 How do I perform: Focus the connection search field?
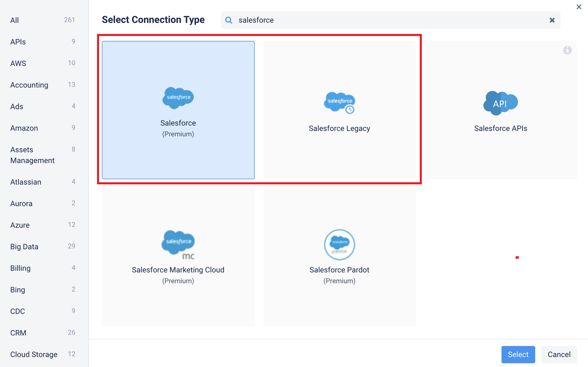pos(390,20)
